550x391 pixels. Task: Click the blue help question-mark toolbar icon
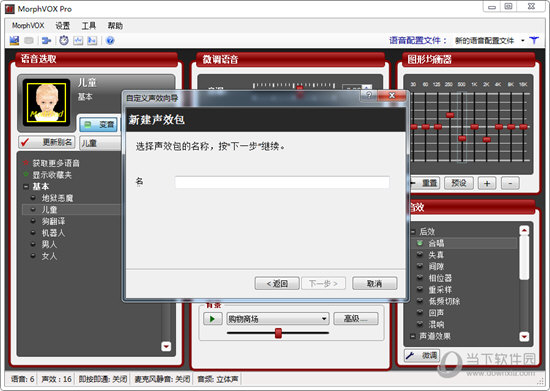click(110, 41)
